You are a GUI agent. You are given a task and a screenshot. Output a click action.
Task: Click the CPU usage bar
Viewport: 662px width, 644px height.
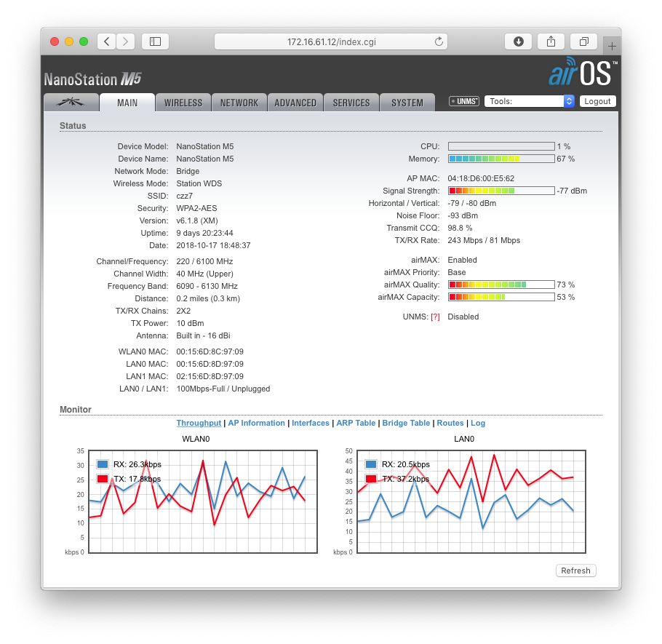(x=501, y=146)
